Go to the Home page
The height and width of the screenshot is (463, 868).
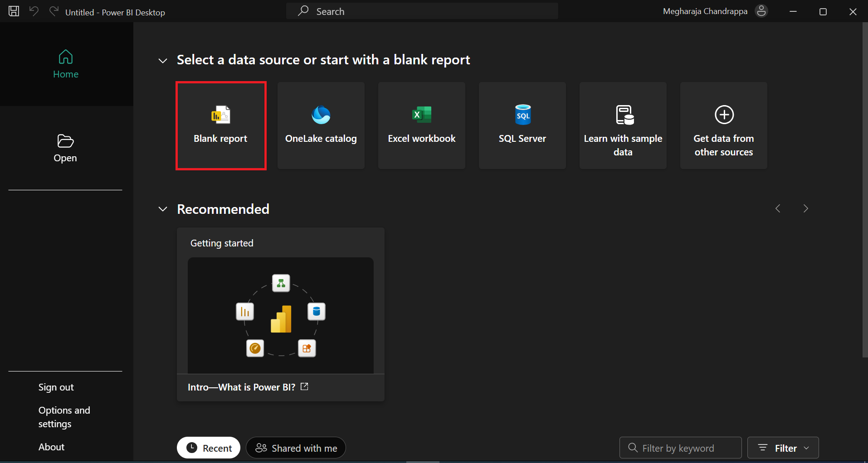[x=66, y=64]
